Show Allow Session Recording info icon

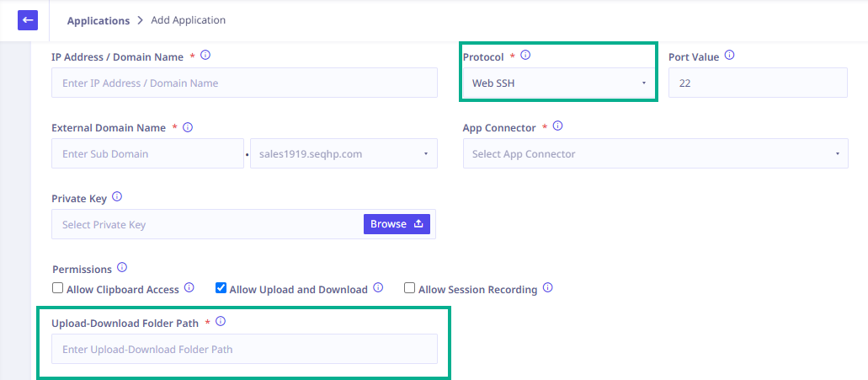click(x=547, y=287)
